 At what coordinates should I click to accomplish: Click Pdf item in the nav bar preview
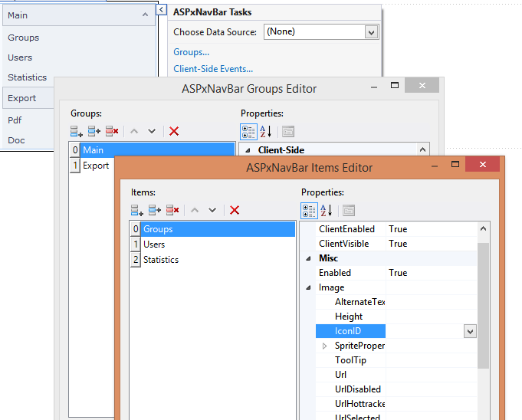(x=15, y=120)
